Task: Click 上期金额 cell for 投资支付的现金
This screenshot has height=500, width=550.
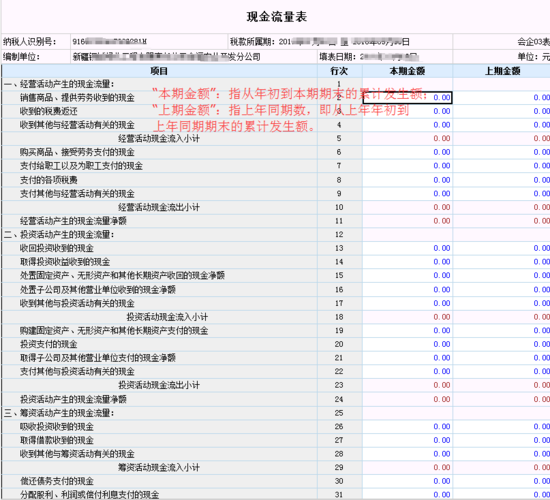Action: click(x=502, y=345)
